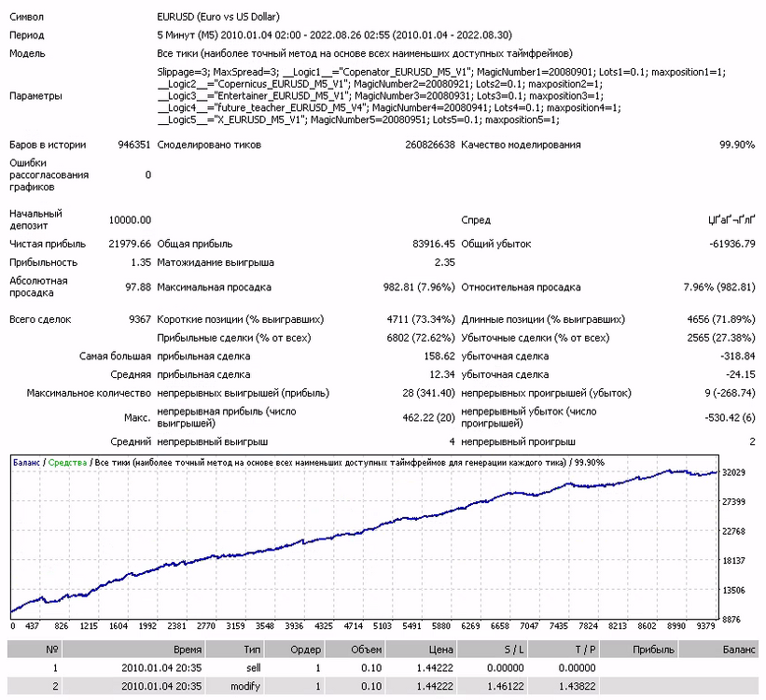This screenshot has height=700, width=766.
Task: Click gross profit value 83916.45
Action: pos(434,244)
